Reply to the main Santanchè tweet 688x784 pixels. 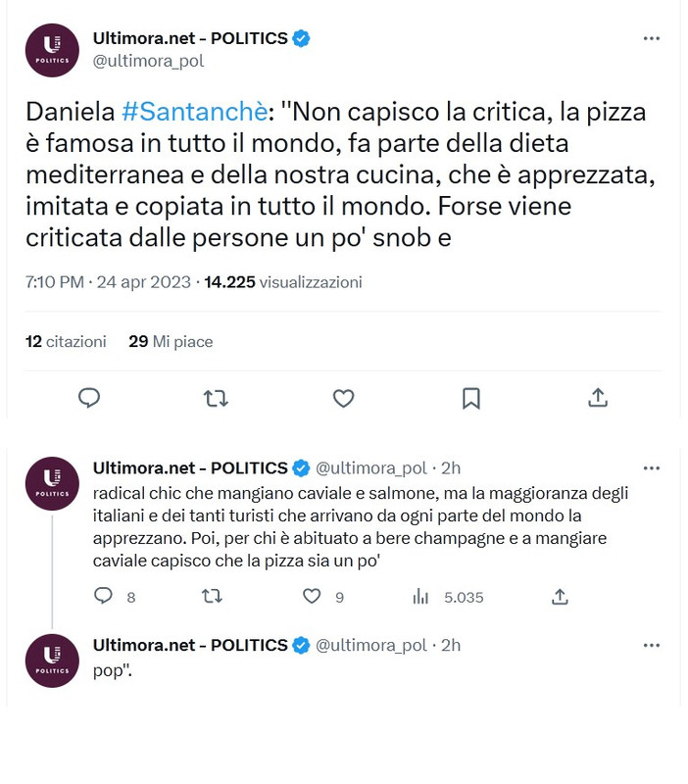coord(89,398)
